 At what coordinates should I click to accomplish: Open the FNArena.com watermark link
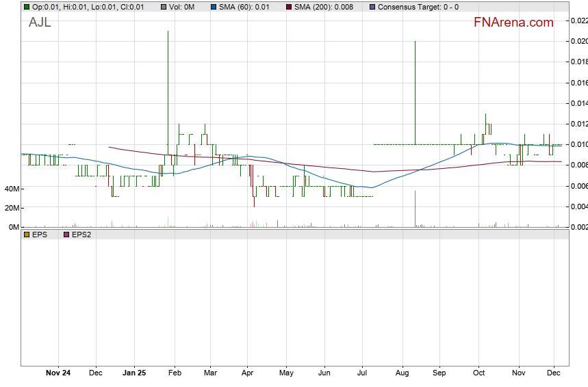coord(513,23)
